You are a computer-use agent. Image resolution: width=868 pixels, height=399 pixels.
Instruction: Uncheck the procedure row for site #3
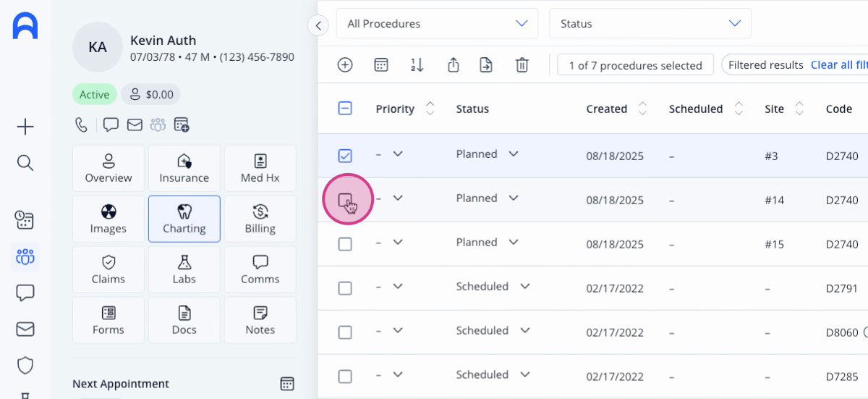click(x=345, y=156)
